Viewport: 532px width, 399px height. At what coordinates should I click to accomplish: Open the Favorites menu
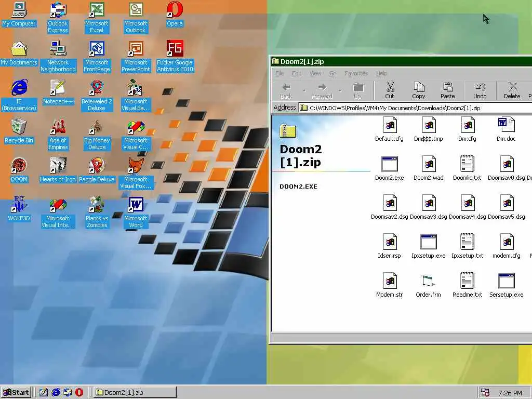356,73
